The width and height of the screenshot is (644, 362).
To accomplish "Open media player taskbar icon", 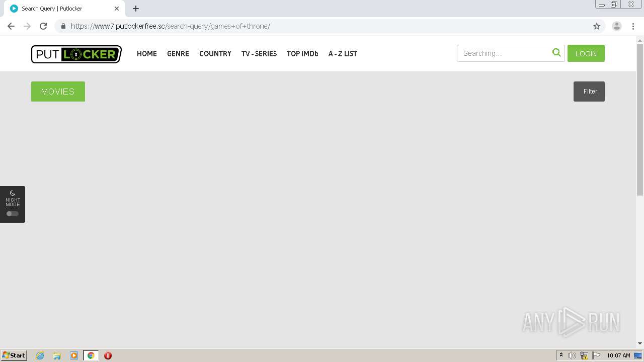I will point(74,355).
